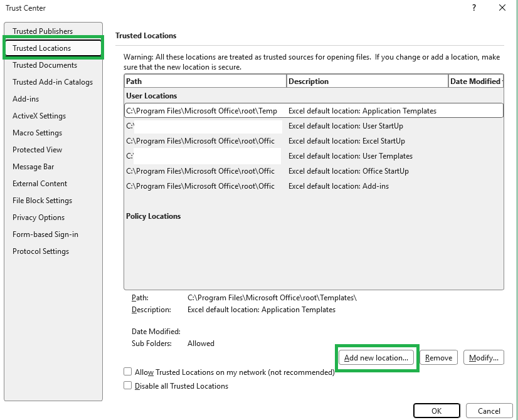Viewport: 518px width, 420px height.
Task: Select the Office StartUp location row
Action: 314,171
